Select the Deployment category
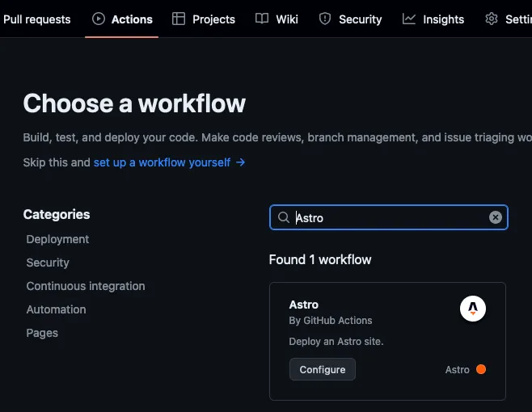This screenshot has width=532, height=412. [x=57, y=239]
